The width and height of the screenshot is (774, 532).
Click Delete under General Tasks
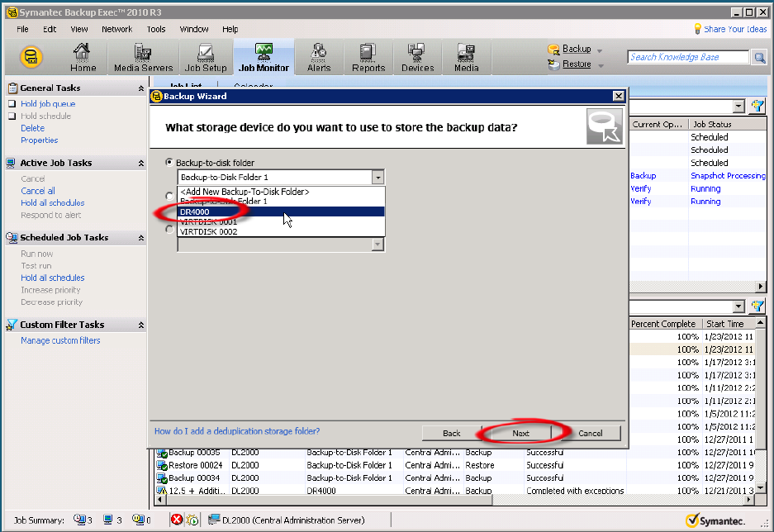(x=32, y=128)
